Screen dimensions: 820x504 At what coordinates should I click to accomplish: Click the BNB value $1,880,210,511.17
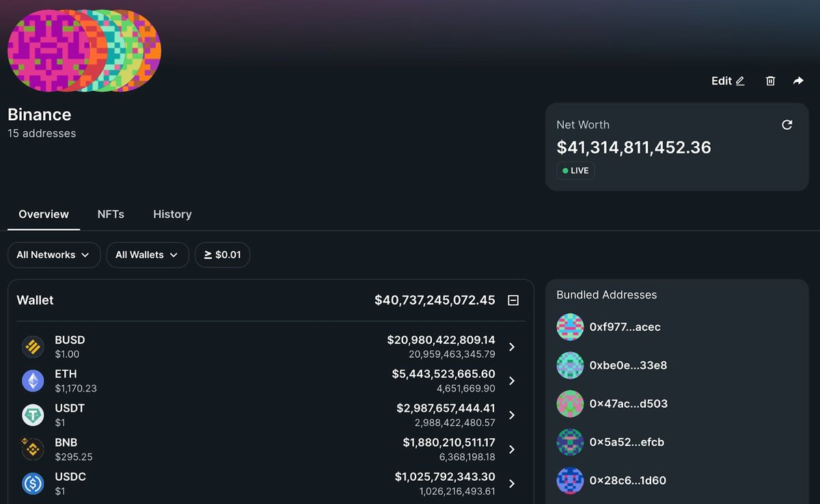click(449, 442)
